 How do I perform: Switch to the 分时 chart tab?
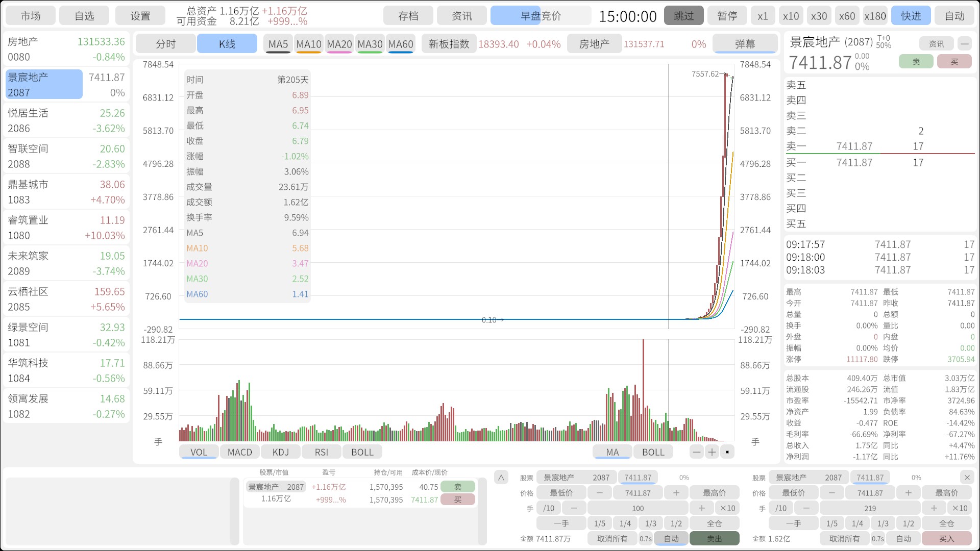tap(166, 44)
